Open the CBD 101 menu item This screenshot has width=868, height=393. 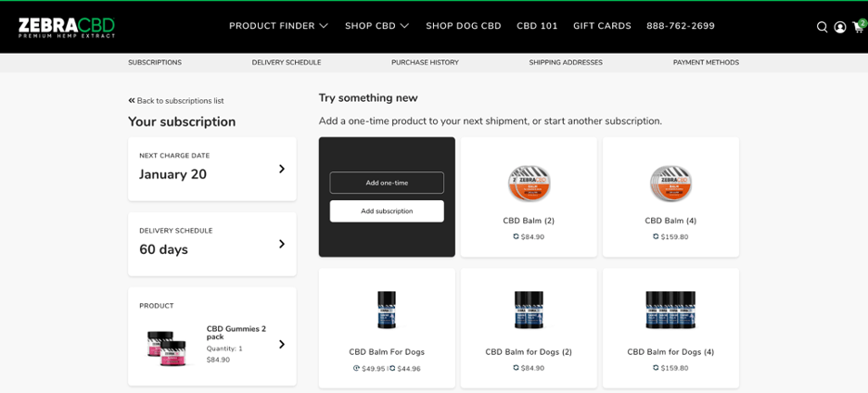click(x=537, y=26)
